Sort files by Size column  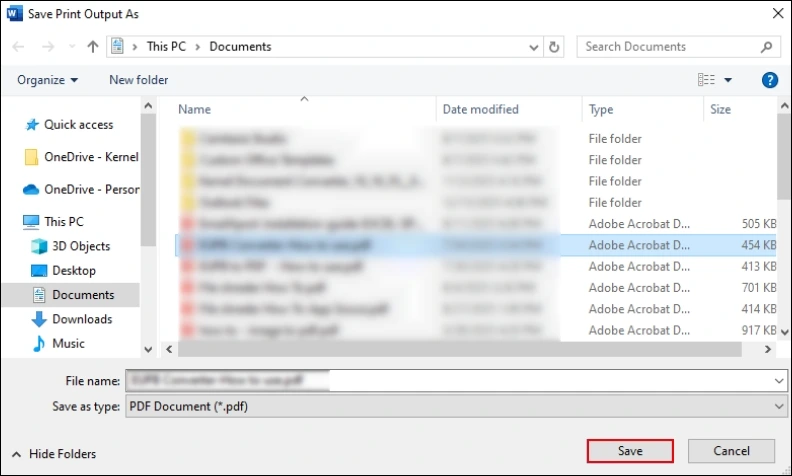coord(720,110)
